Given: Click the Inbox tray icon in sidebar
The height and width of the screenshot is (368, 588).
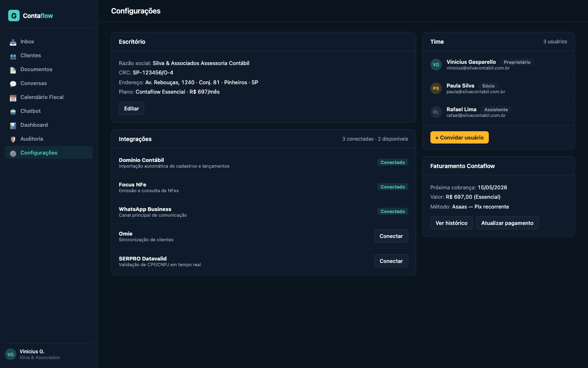Looking at the screenshot, I should pos(13,42).
